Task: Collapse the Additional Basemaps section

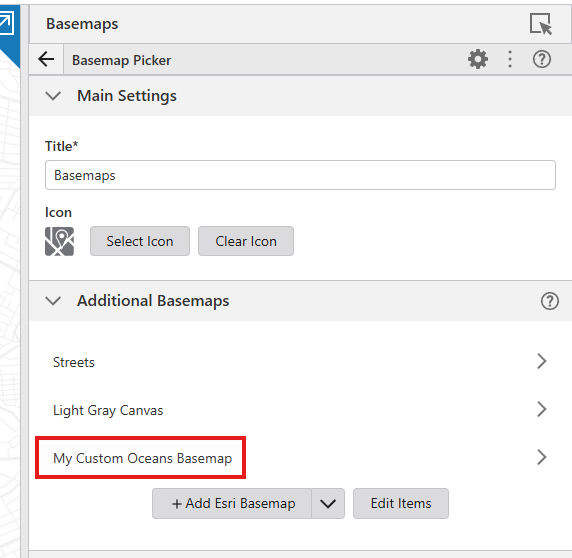Action: click(x=53, y=301)
